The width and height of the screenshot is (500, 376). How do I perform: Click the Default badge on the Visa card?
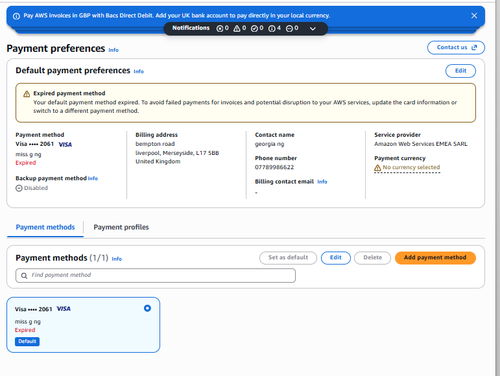27,341
